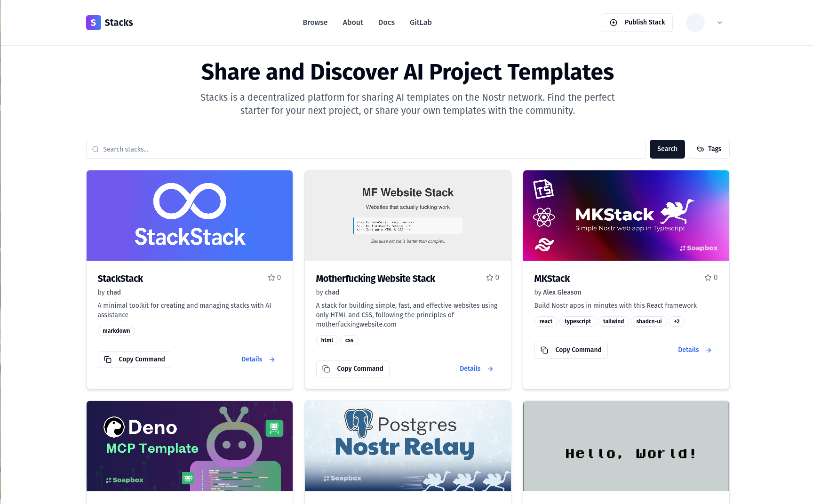Click the Publish Stack button
813x504 pixels.
click(x=637, y=22)
